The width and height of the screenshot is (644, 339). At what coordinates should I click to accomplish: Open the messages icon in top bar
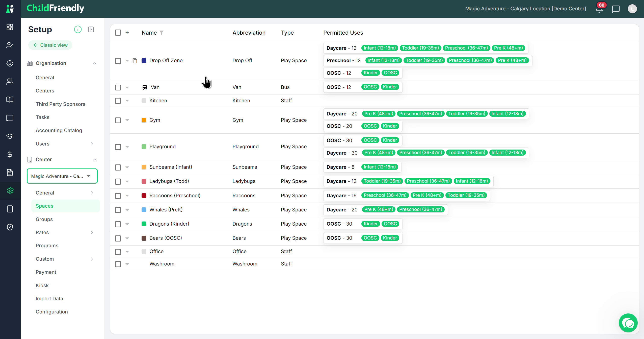click(616, 9)
